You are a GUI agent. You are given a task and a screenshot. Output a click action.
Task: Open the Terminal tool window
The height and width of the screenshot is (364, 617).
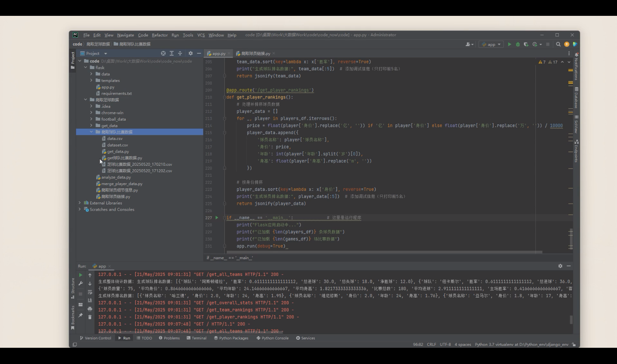pos(196,338)
